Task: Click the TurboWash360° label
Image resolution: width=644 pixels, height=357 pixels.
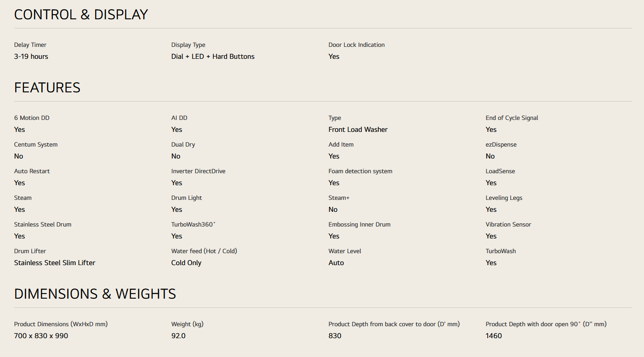Action: 194,225
